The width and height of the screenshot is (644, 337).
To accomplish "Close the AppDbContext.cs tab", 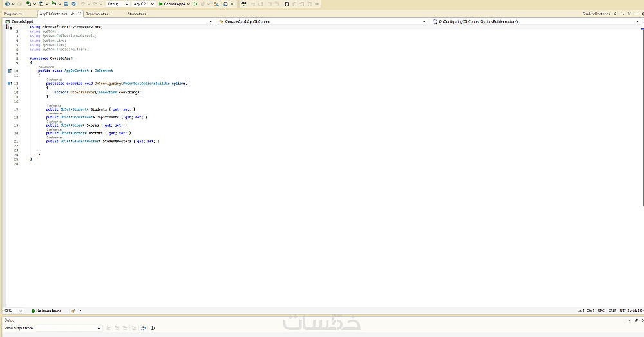I will pyautogui.click(x=80, y=14).
